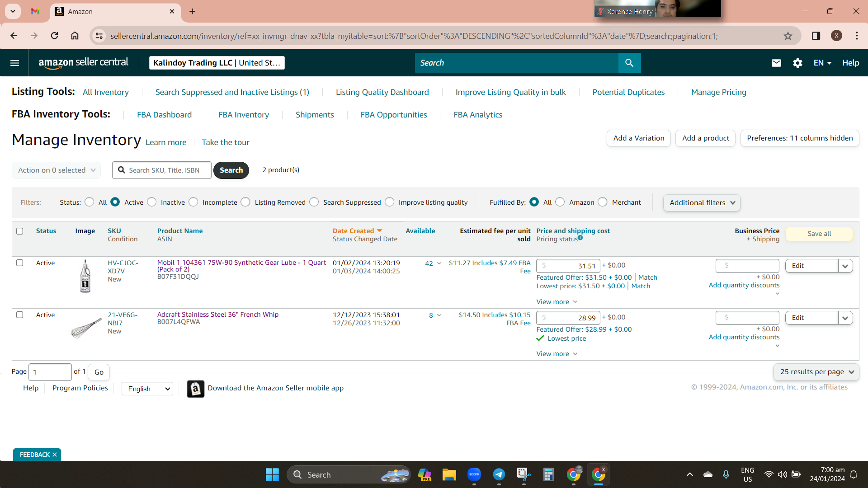Select the All status radio button
The width and height of the screenshot is (868, 488).
[90, 202]
